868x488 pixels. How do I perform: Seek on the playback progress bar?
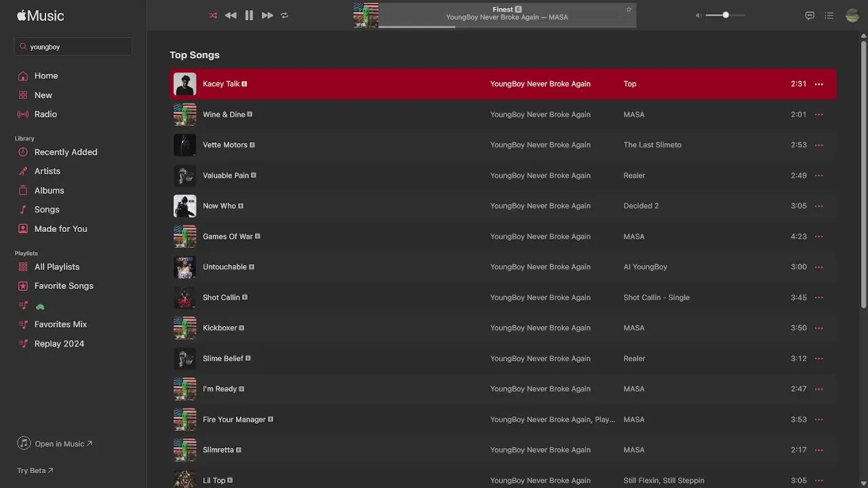[507, 27]
